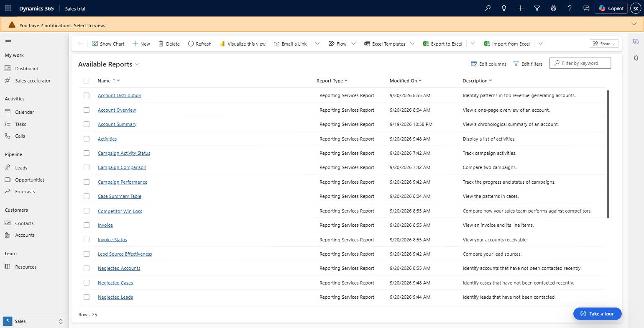Click Export to Excel

pos(442,44)
